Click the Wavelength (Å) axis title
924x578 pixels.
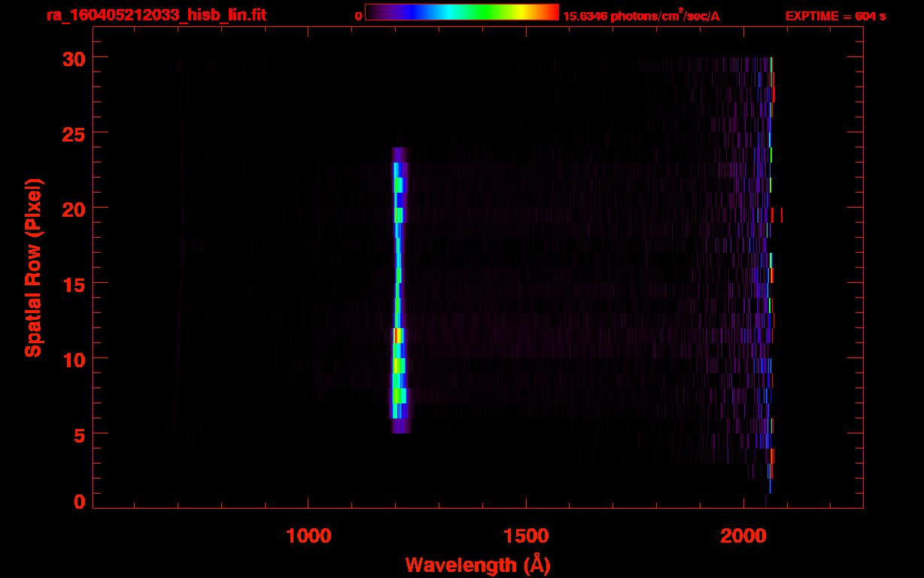point(478,564)
